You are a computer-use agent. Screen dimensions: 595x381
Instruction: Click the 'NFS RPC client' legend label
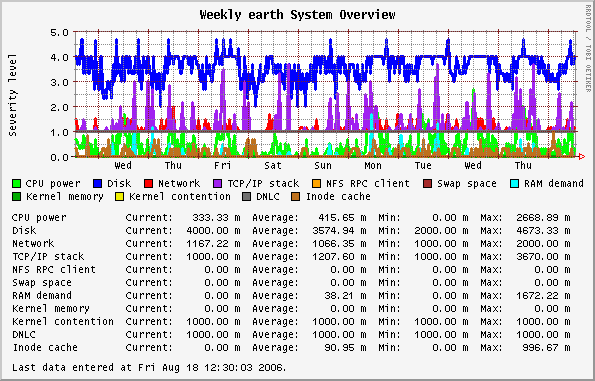(368, 184)
